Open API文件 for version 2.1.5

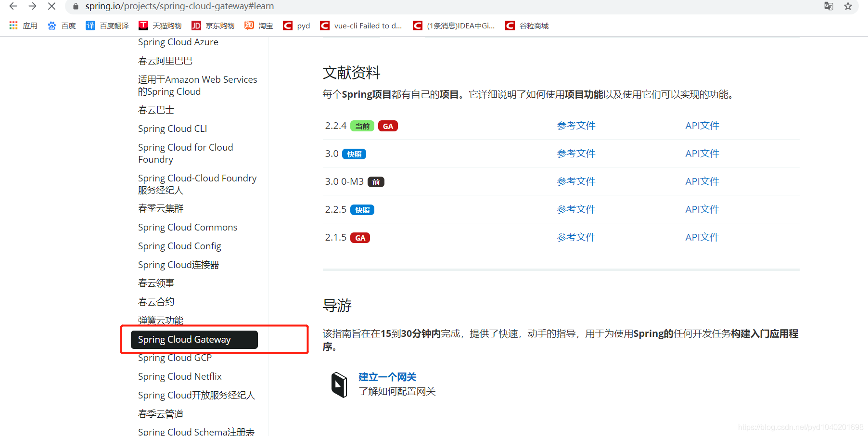pos(702,237)
